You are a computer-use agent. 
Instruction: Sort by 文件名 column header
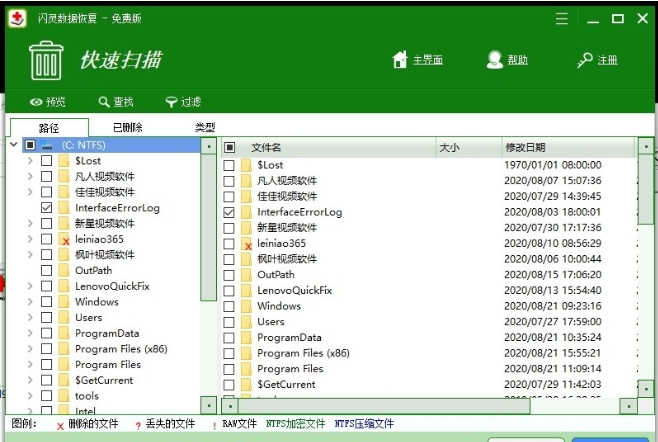[x=266, y=148]
